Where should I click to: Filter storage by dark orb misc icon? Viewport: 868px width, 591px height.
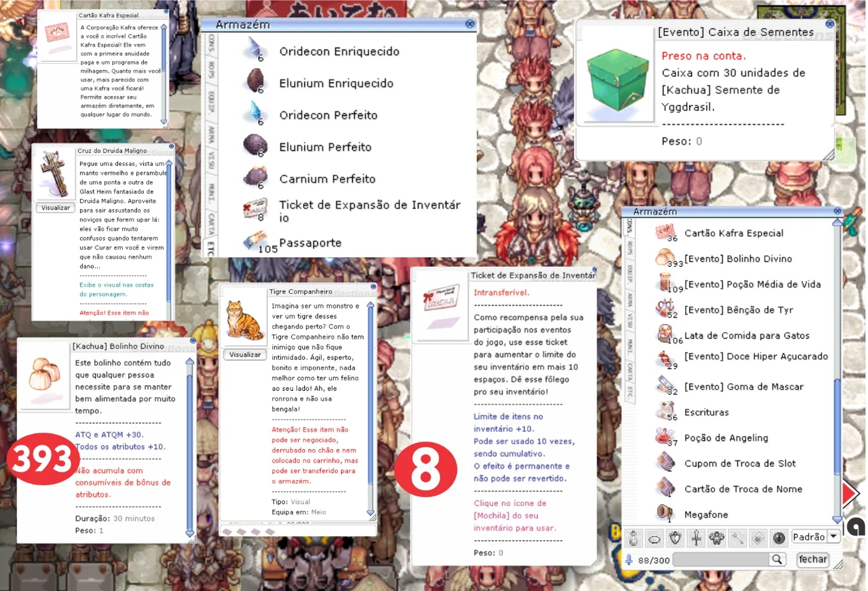pyautogui.click(x=779, y=538)
